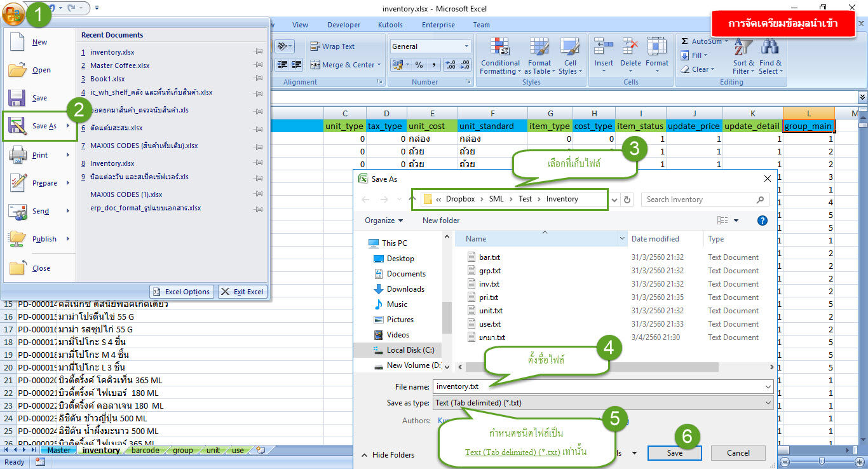
Task: Click the up-folder arrow in Save As
Action: tap(413, 199)
